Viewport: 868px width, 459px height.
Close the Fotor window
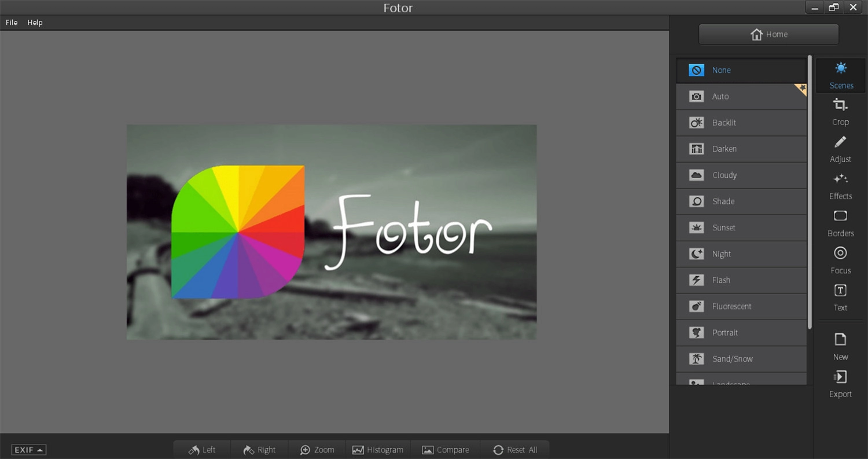pos(853,8)
